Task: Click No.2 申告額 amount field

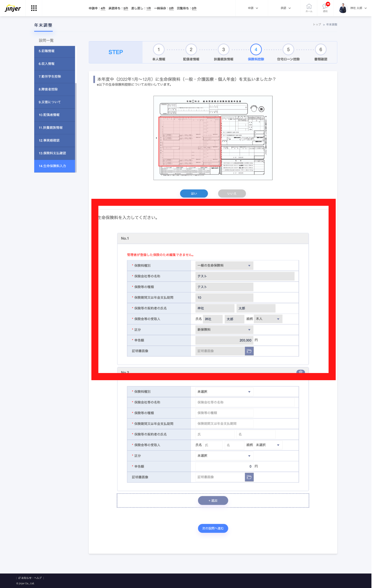Action: click(x=224, y=466)
